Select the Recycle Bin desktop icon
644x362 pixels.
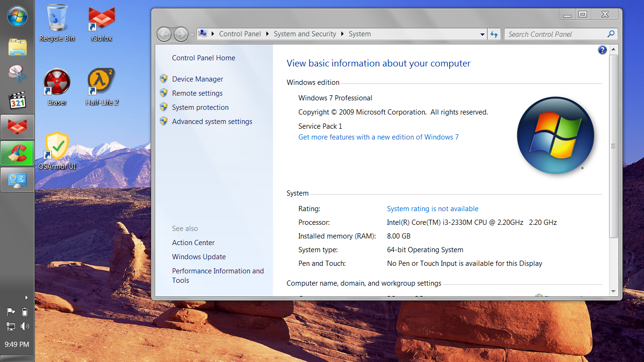(57, 23)
